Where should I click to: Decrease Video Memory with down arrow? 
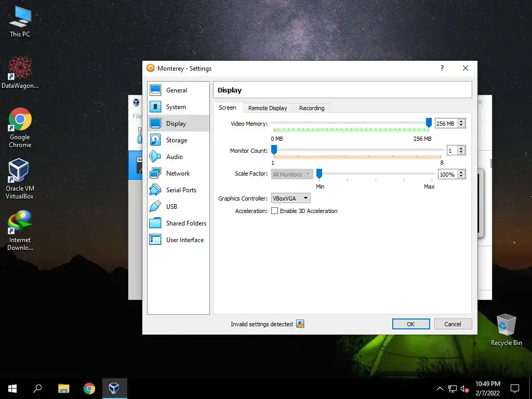click(x=461, y=126)
